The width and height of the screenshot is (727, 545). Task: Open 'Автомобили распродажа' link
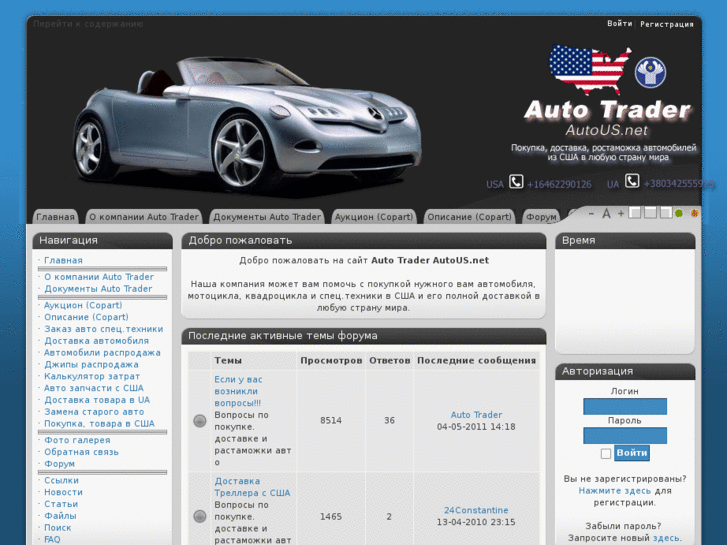(102, 353)
